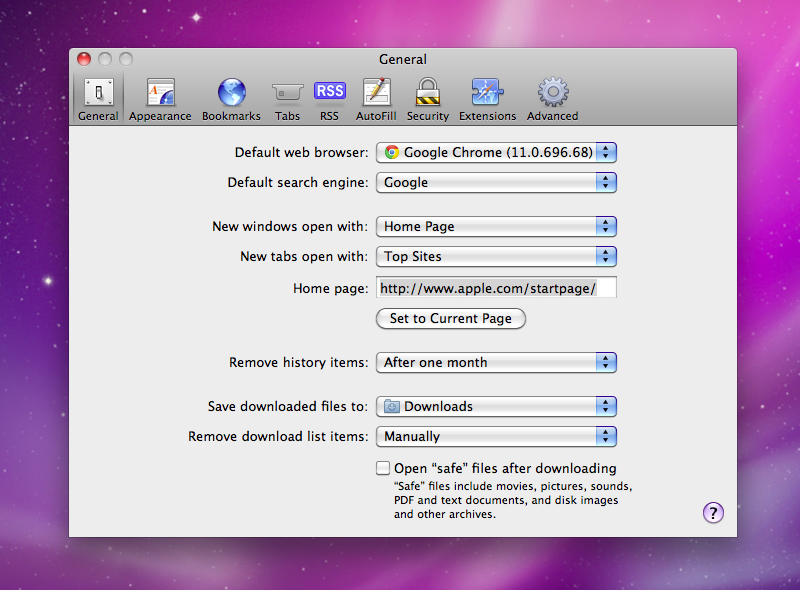Go to the AutoFill preferences pane
The image size is (800, 590).
pos(376,100)
